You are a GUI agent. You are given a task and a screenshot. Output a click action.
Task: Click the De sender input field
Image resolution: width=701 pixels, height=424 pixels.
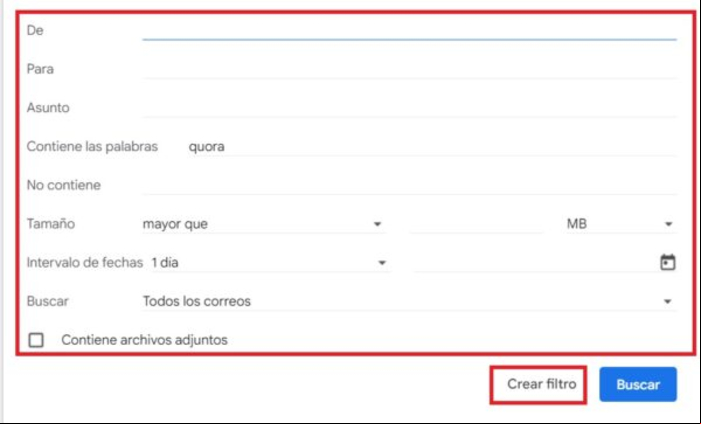click(409, 30)
